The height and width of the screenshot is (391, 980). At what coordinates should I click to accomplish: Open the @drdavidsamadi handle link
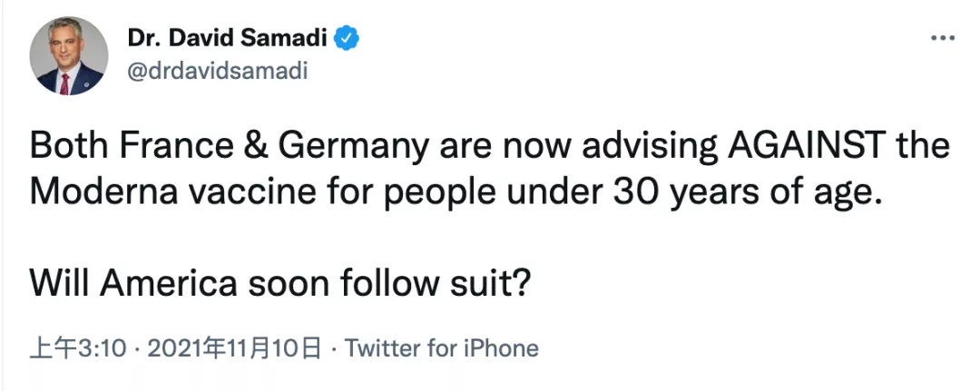pyautogui.click(x=218, y=71)
